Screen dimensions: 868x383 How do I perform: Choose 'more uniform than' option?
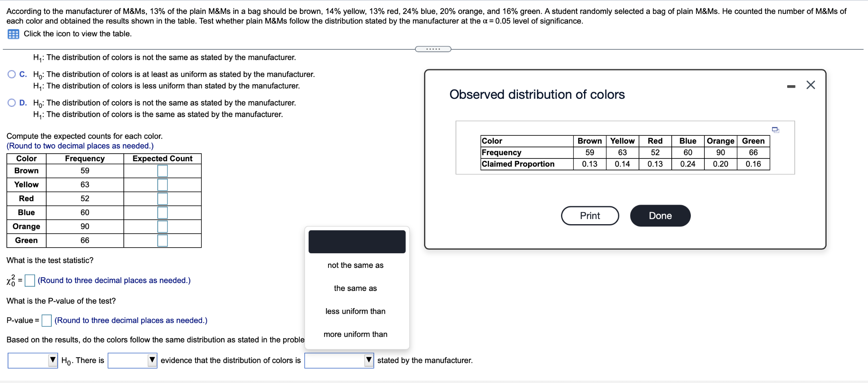[x=356, y=334]
